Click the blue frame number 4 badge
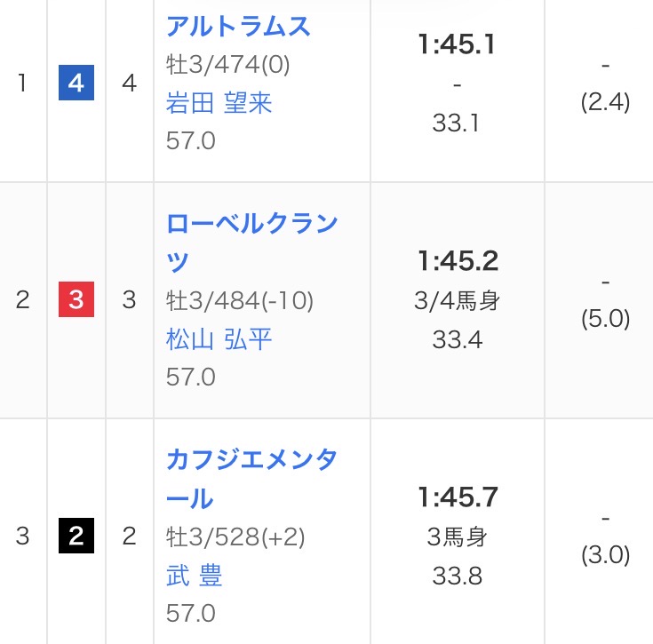 (x=76, y=84)
